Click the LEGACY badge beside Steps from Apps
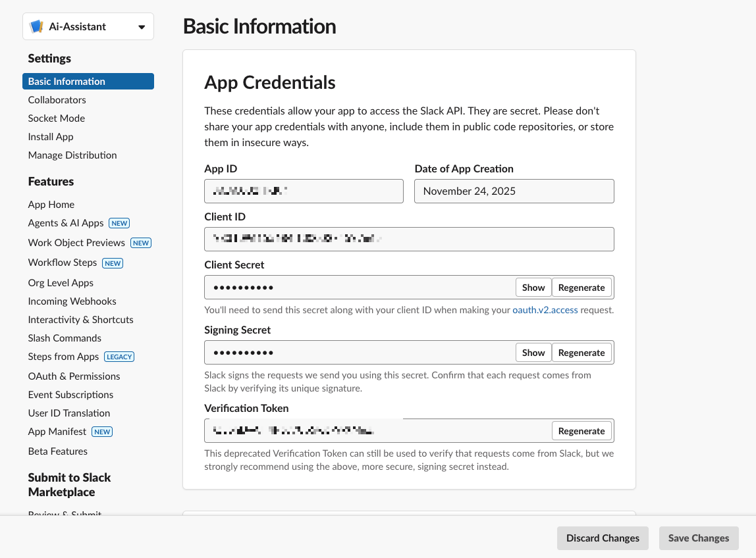 coord(119,357)
